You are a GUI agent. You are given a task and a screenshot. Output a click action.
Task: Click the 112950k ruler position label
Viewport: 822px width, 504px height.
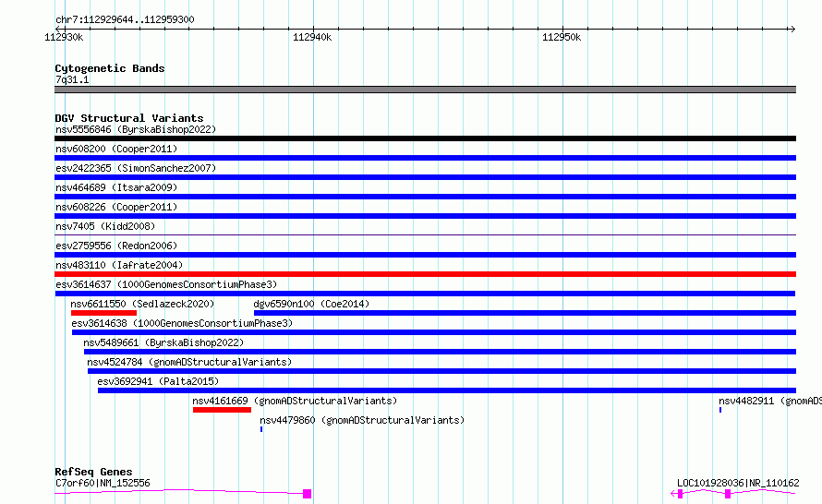pyautogui.click(x=562, y=37)
